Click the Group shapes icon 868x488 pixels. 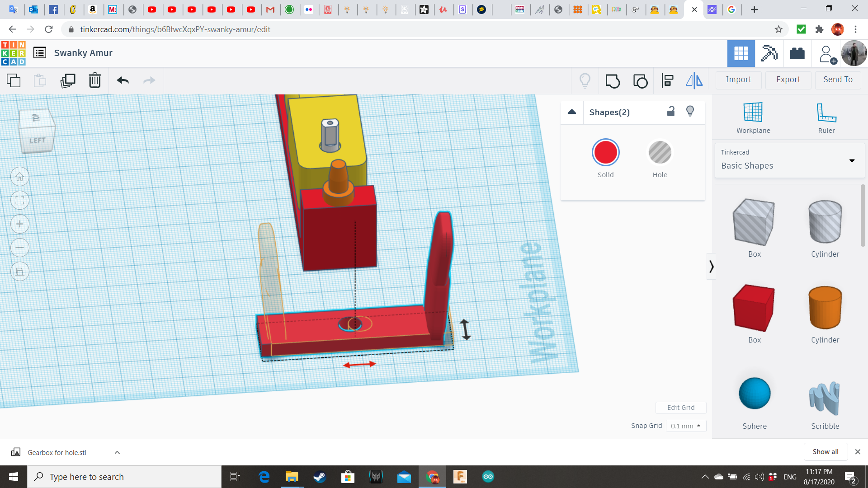613,81
